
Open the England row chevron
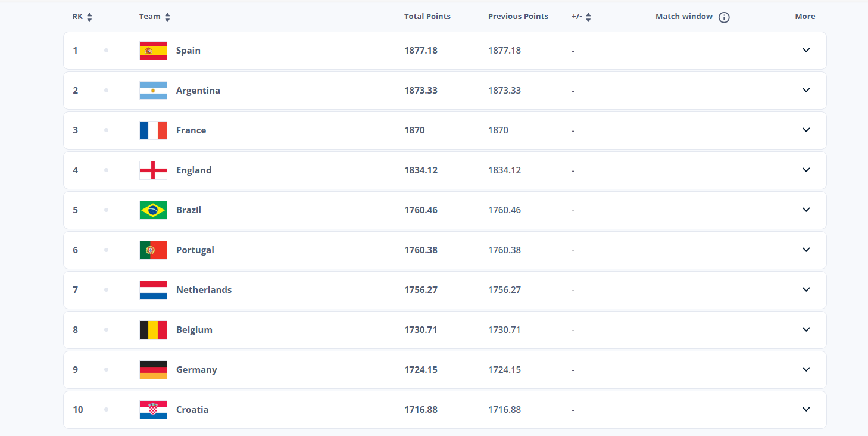[806, 170]
